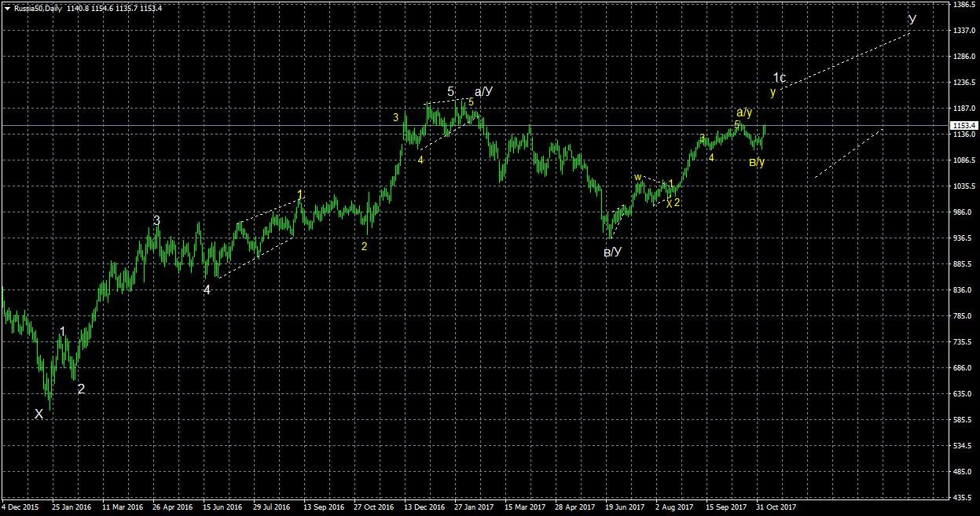
Task: Select the white wave label 4 below the June 2016 low
Action: 207,289
